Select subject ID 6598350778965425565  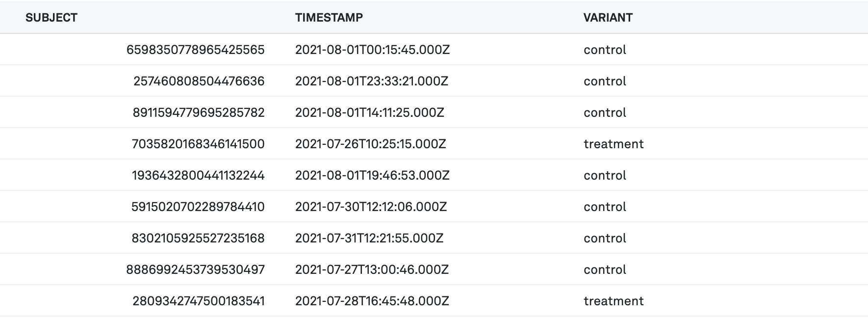pos(195,50)
